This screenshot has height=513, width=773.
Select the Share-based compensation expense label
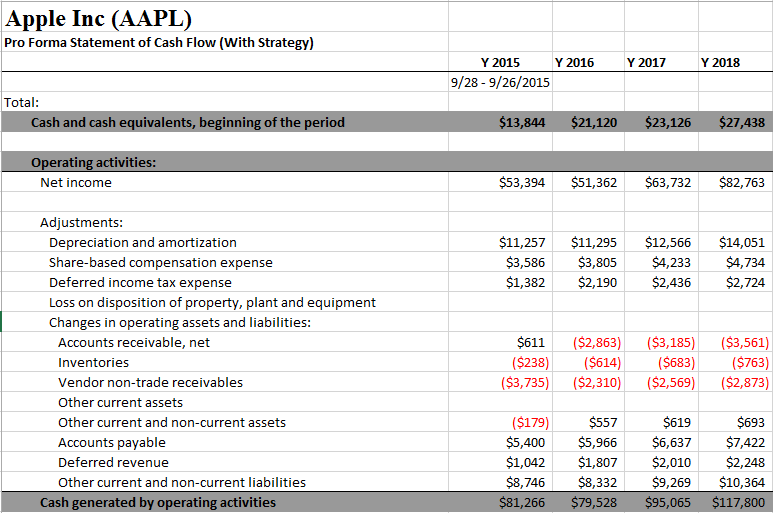point(160,263)
